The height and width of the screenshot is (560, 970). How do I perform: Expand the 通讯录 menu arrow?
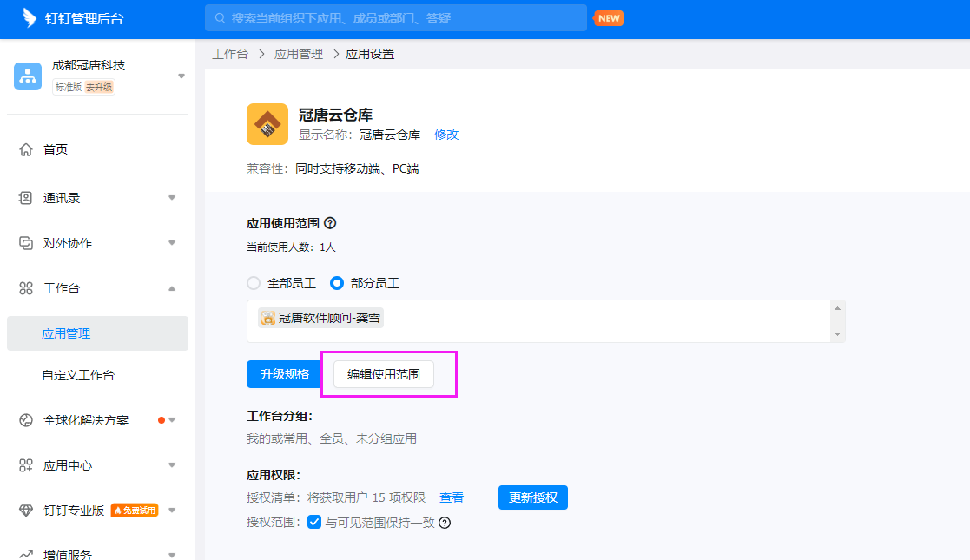[172, 198]
